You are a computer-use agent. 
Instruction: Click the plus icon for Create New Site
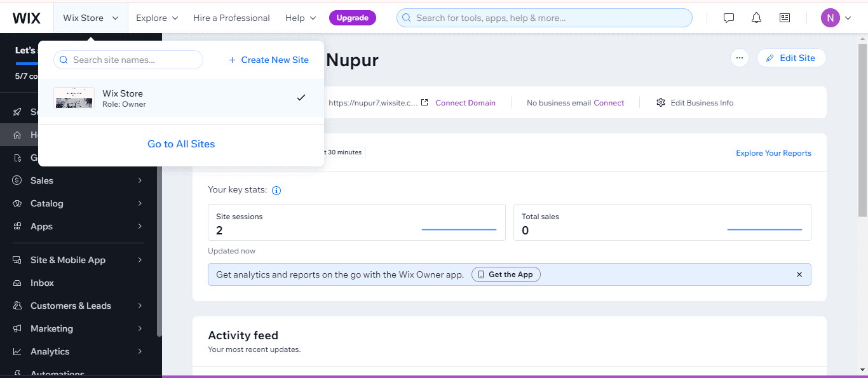(232, 60)
